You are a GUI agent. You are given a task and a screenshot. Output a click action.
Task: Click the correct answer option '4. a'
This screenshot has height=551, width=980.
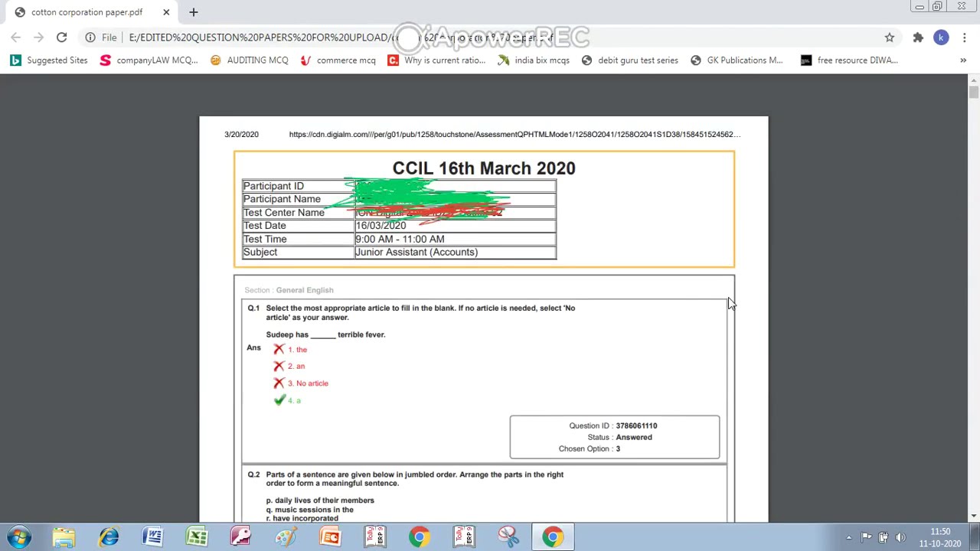294,401
